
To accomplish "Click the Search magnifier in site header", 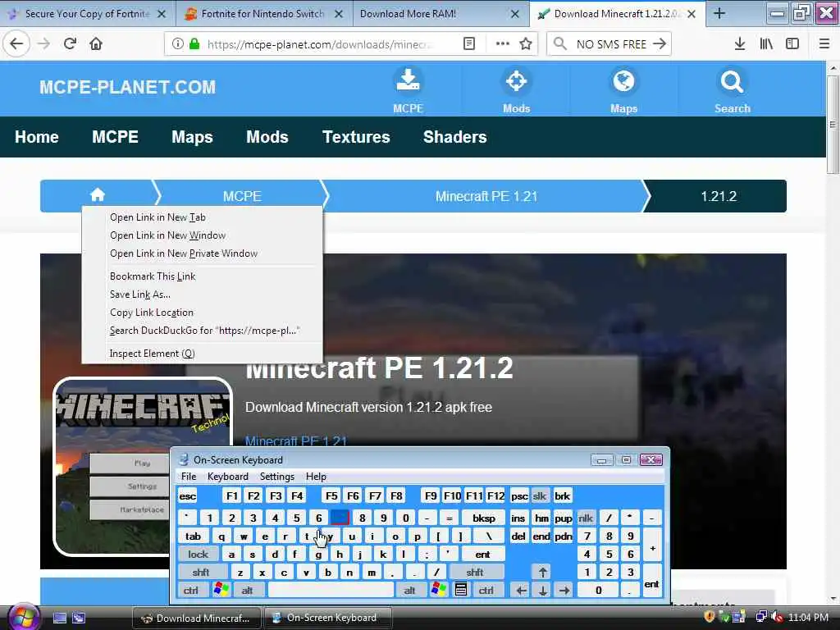I will pyautogui.click(x=733, y=81).
